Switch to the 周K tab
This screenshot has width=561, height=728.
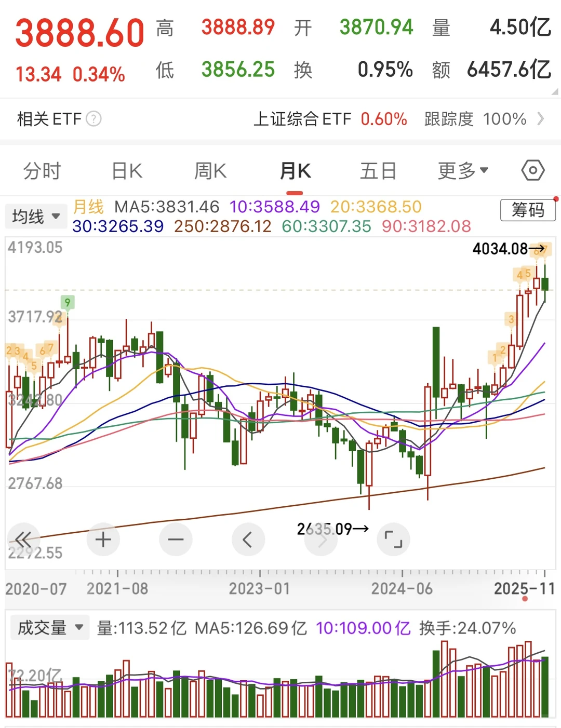pos(209,170)
